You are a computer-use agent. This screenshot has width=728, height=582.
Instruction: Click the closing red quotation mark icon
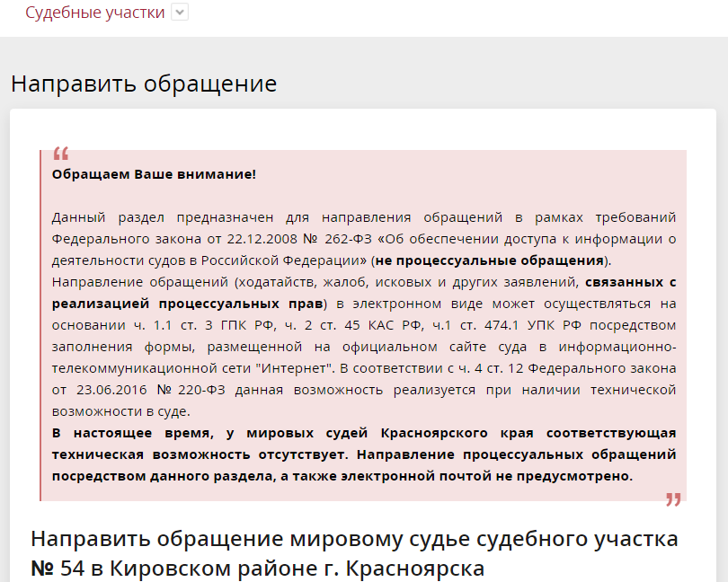click(673, 499)
